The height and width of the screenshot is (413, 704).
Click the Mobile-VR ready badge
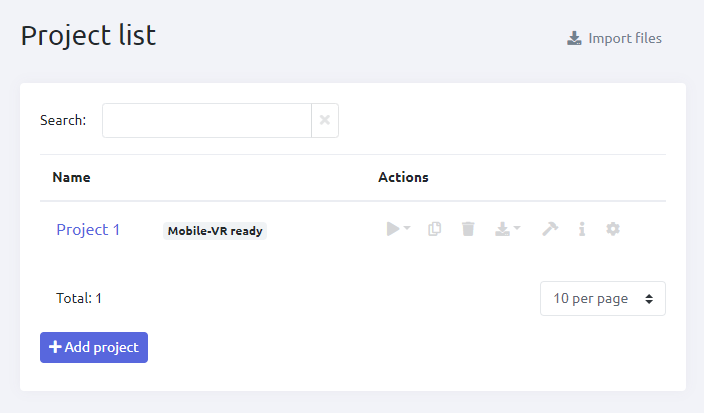pyautogui.click(x=215, y=231)
